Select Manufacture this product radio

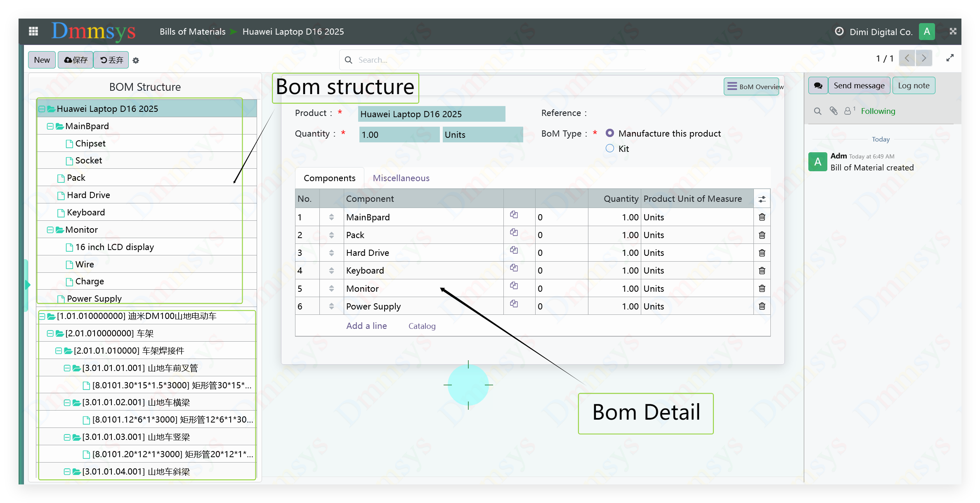609,133
